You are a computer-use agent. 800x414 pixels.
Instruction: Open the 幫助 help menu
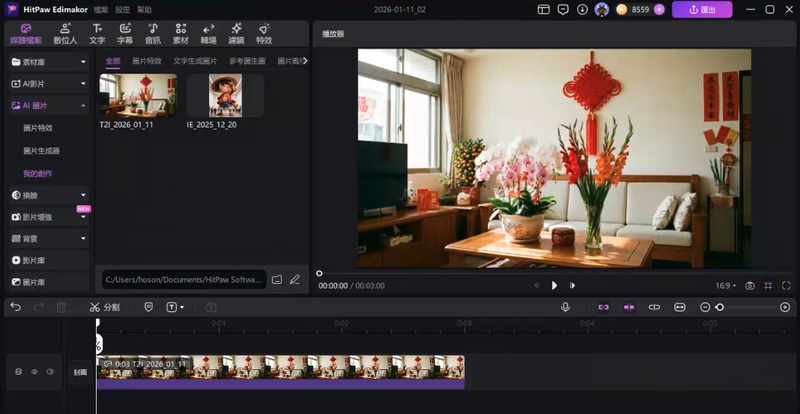click(144, 10)
